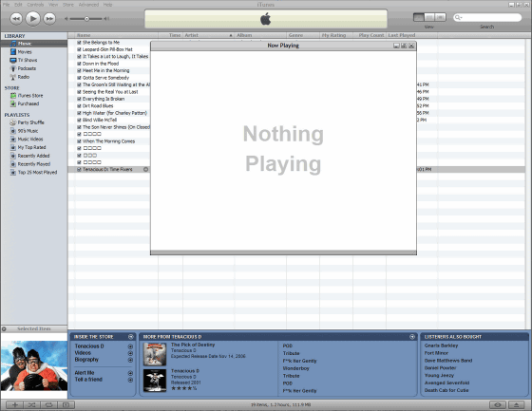Uncheck the Leopard-Skin Pill-Box Hat checkbox

79,49
